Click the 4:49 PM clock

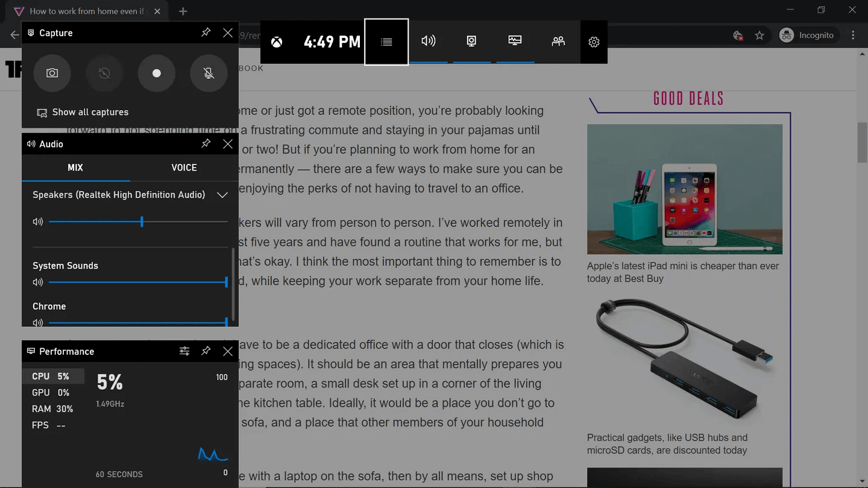332,42
